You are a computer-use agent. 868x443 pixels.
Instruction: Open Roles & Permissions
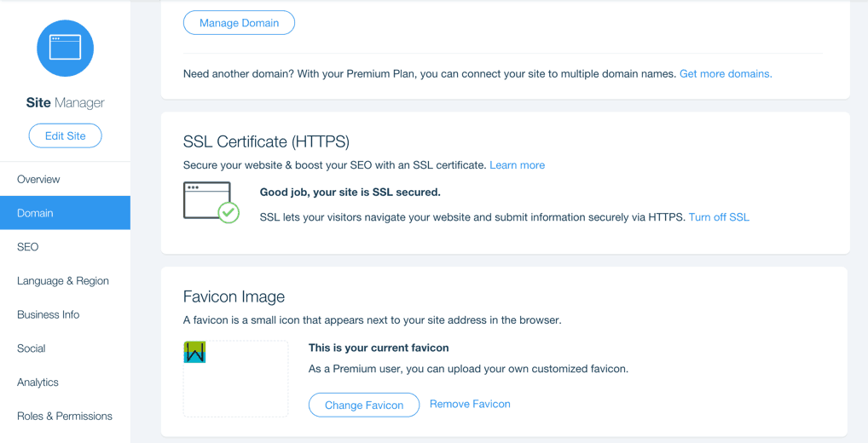coord(66,416)
